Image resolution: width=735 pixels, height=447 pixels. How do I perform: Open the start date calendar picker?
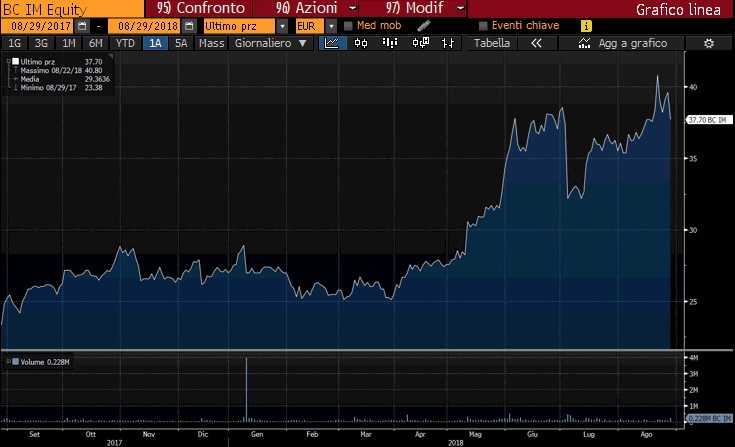(x=82, y=26)
